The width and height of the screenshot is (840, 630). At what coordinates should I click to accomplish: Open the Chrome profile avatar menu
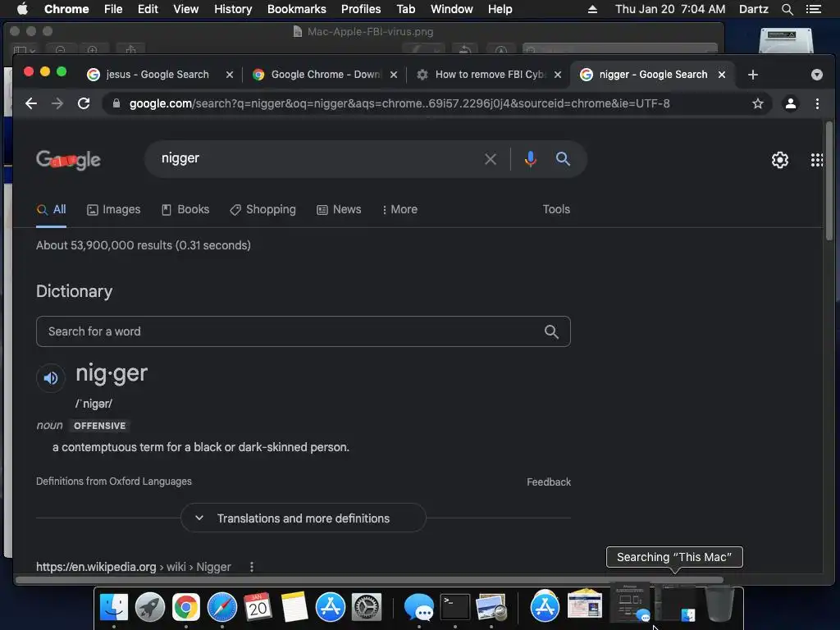coord(790,103)
